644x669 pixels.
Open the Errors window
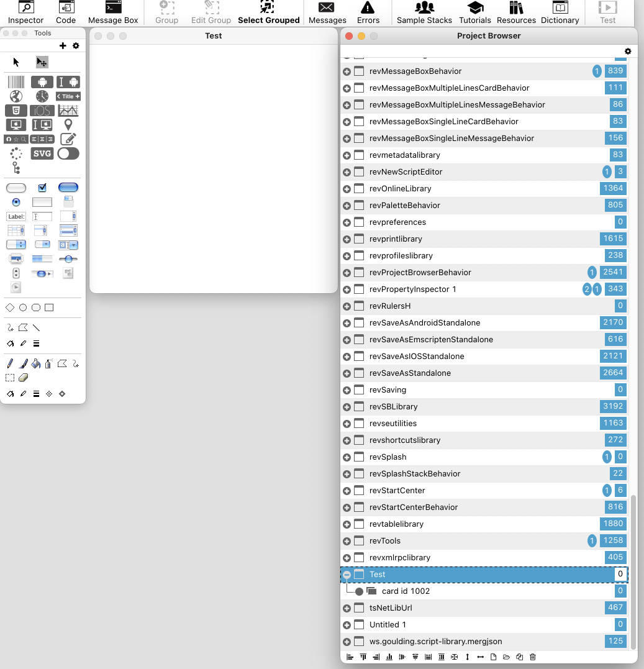pyautogui.click(x=368, y=12)
